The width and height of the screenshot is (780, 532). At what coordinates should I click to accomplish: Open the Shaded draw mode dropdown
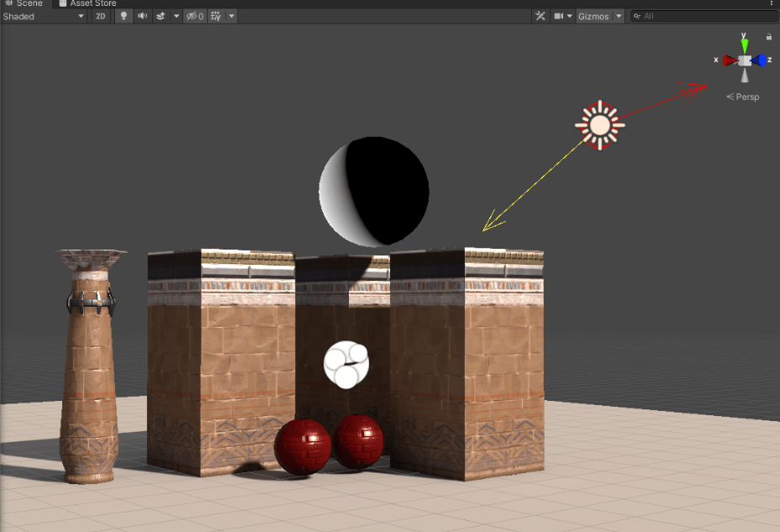pos(44,16)
